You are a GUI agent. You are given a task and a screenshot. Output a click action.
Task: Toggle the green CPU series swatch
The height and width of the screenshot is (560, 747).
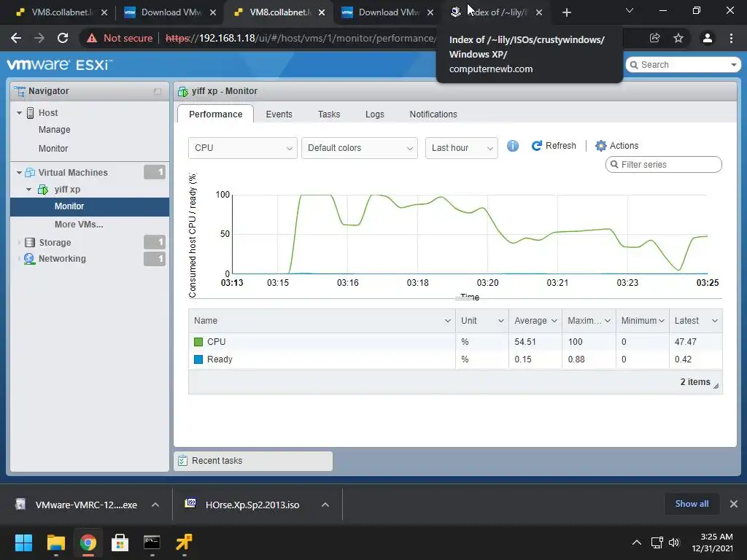pos(198,342)
